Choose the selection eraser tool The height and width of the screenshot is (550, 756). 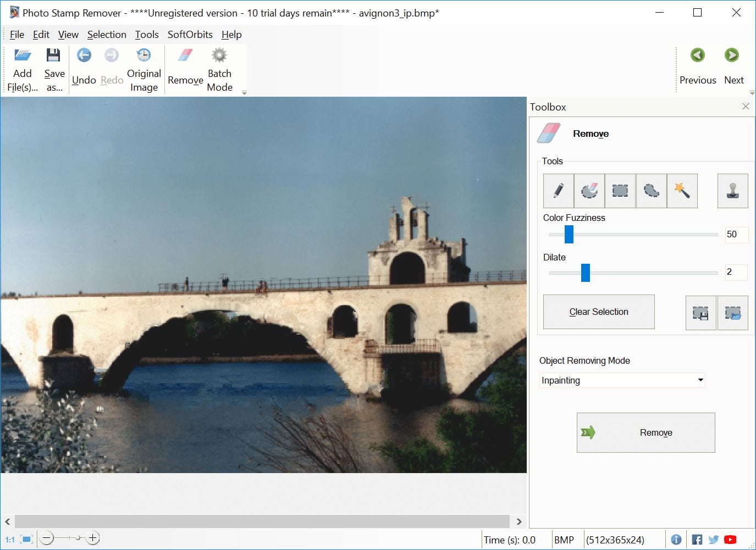click(589, 191)
